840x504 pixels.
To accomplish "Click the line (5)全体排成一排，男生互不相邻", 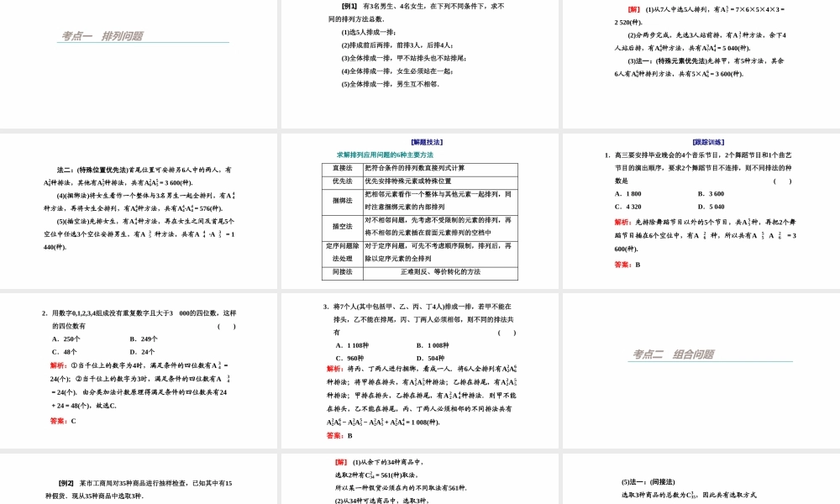I will [391, 84].
